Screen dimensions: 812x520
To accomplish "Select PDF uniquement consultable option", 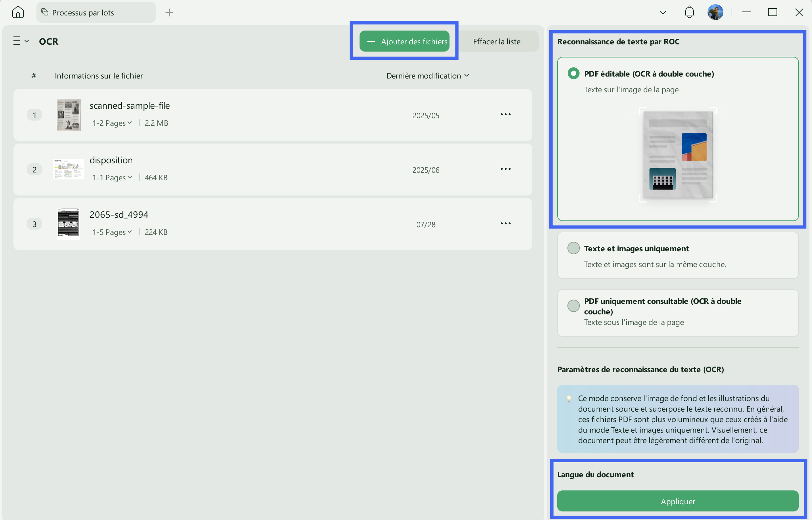I will pos(573,306).
